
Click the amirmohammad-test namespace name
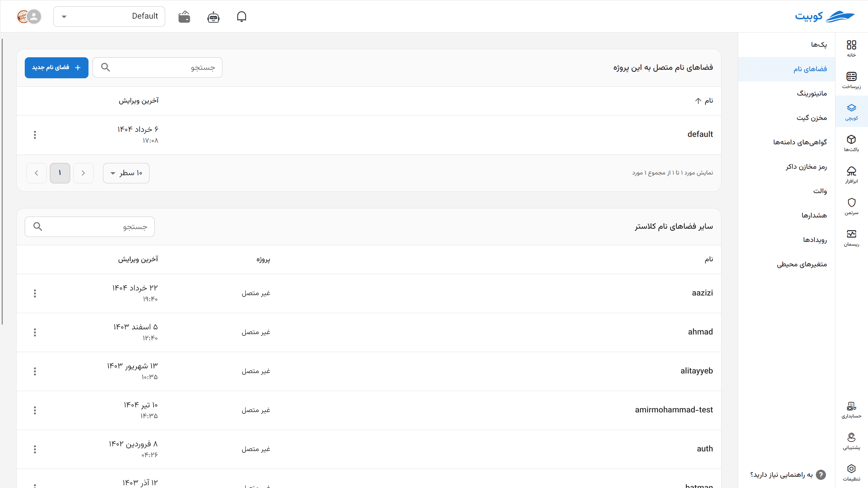tap(674, 410)
